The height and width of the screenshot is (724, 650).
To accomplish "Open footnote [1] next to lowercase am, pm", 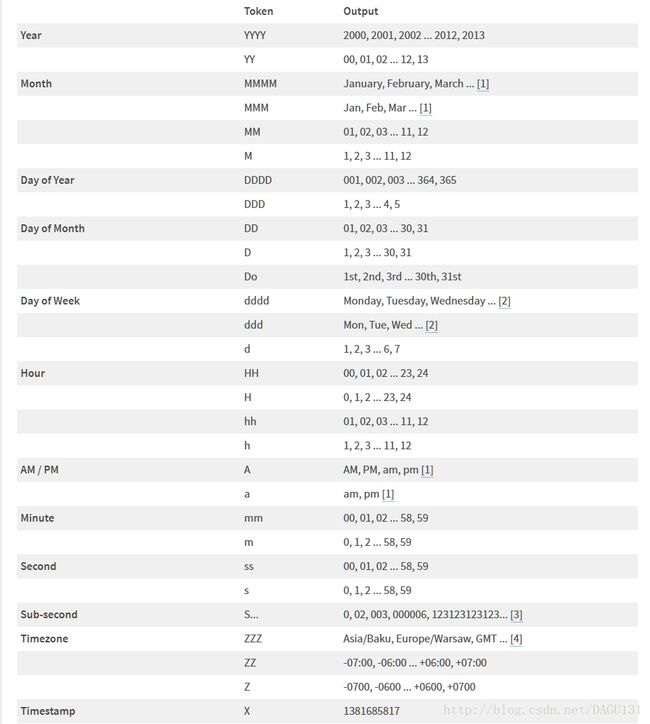I will [x=388, y=494].
